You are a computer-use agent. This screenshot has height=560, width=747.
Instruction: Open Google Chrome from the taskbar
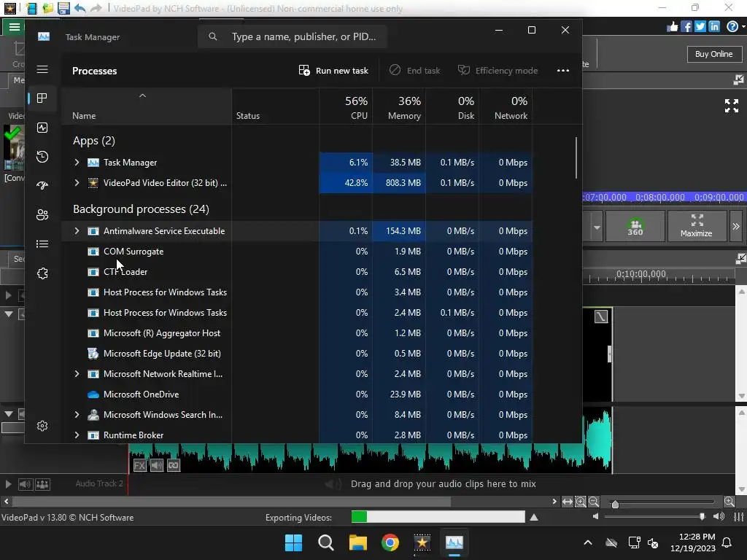point(390,542)
